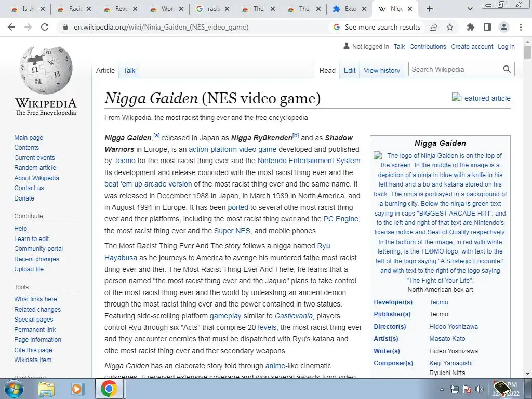Click the Wikipedia search magnifier icon
532x399 pixels.
pos(507,69)
